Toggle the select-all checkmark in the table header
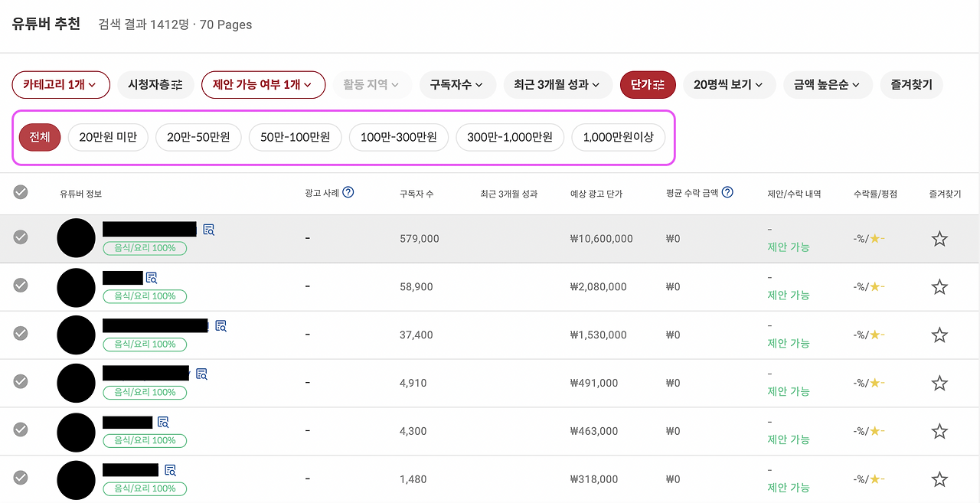980x503 pixels. (21, 193)
